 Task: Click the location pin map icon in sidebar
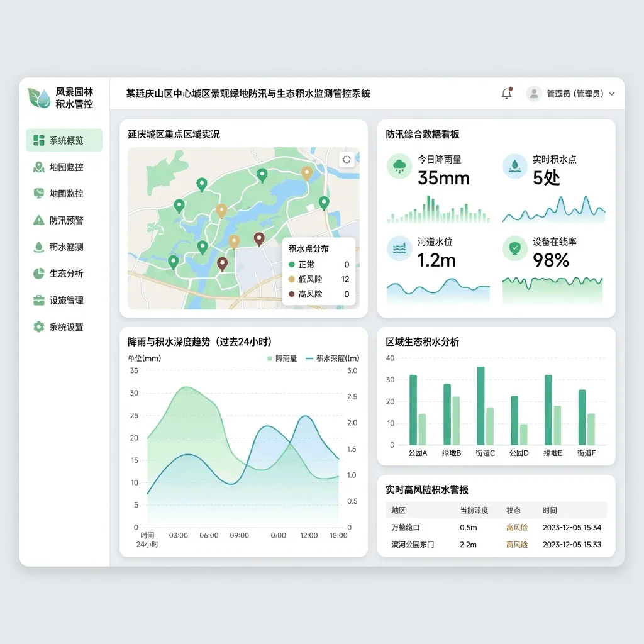(x=38, y=167)
